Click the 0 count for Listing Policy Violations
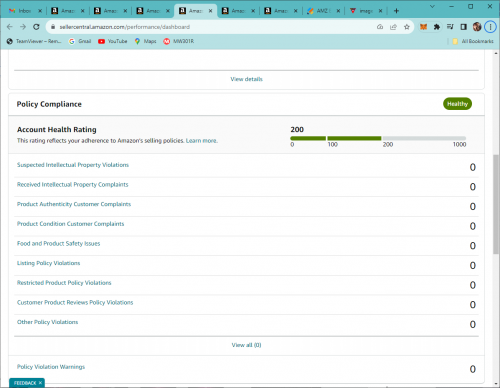 click(x=473, y=266)
